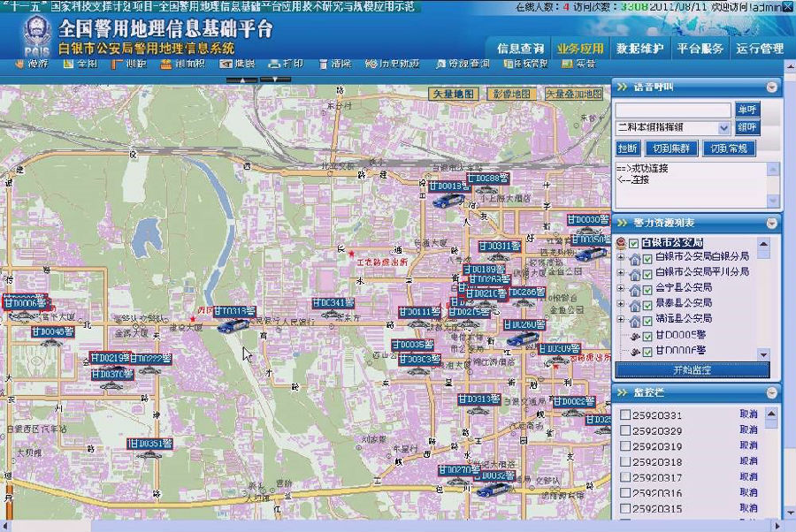Open the 平台服务 tab
796x532 pixels.
[700, 49]
